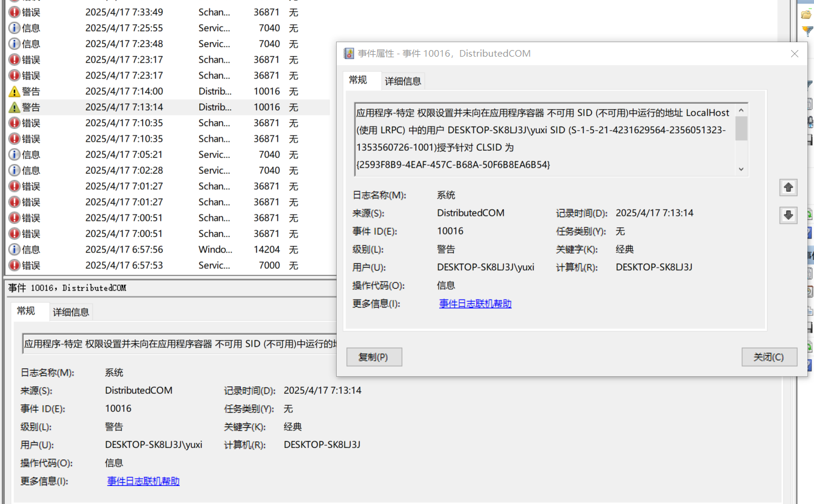Switch to 详细信息 tab in dialog
This screenshot has width=814, height=504.
tap(403, 81)
